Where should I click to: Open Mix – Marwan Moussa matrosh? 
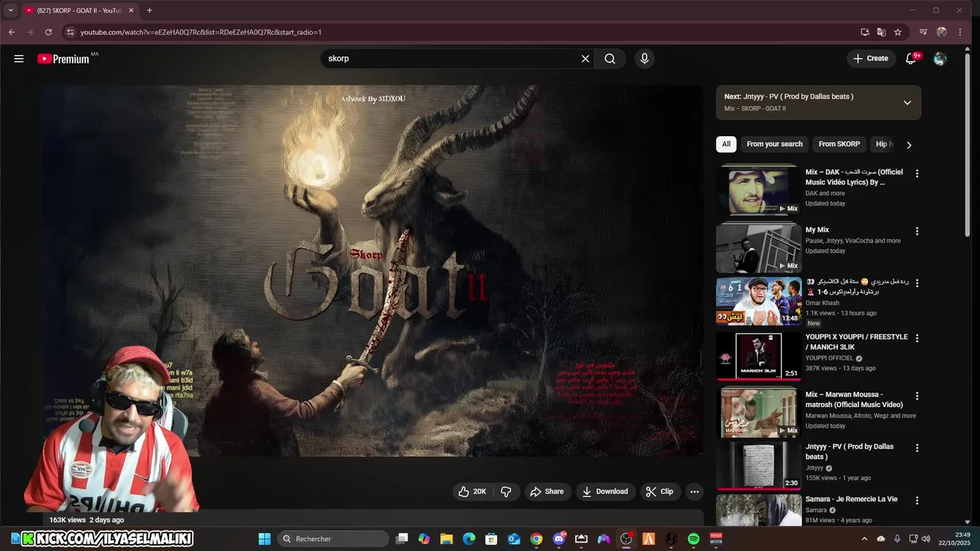click(x=759, y=412)
